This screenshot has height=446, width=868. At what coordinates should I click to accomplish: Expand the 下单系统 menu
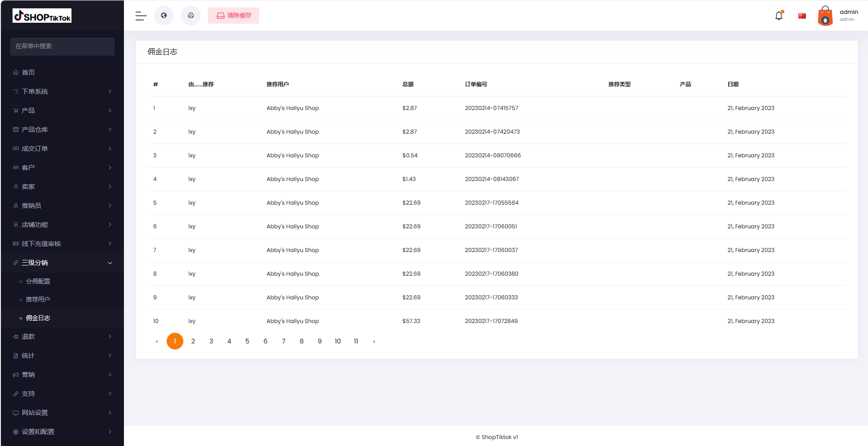pos(62,91)
